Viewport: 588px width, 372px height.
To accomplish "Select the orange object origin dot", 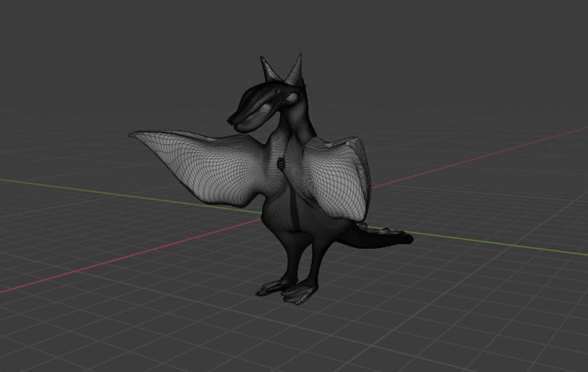I will point(275,215).
